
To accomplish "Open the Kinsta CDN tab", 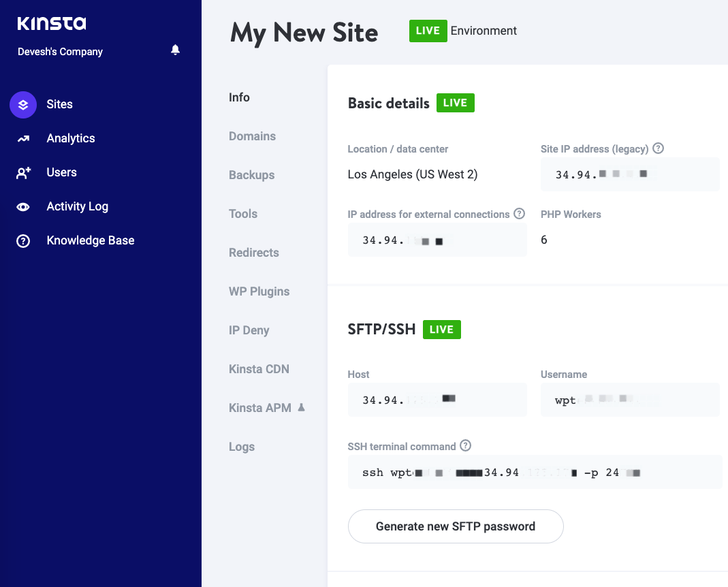I will click(x=259, y=369).
